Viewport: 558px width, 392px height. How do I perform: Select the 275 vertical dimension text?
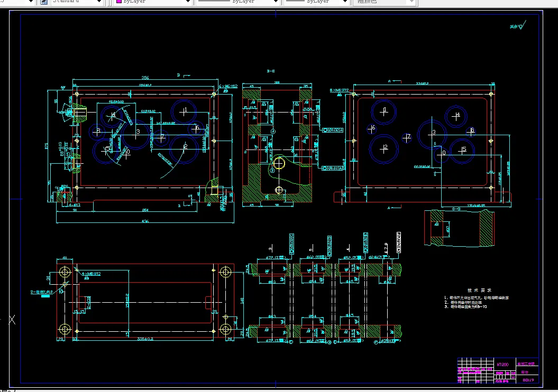(46, 146)
